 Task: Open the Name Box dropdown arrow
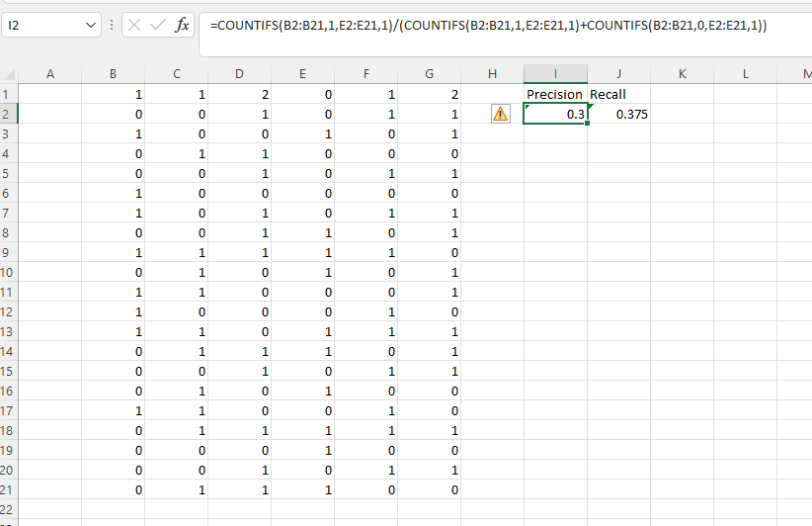[x=91, y=25]
